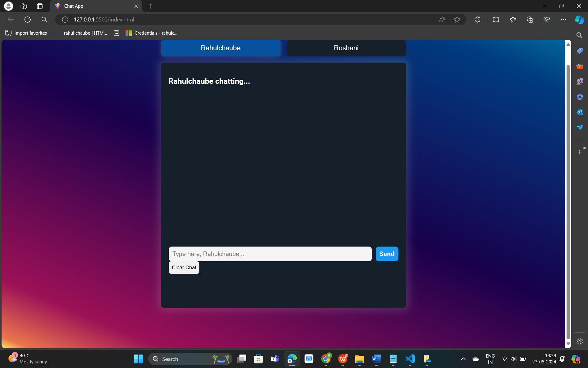Open the tab actions menu
588x368 pixels.
40,6
